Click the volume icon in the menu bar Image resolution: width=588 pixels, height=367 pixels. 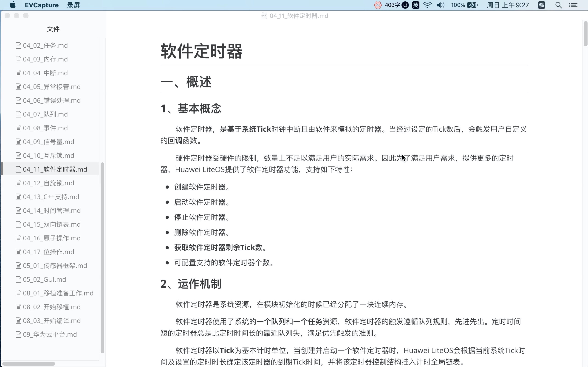coord(440,5)
